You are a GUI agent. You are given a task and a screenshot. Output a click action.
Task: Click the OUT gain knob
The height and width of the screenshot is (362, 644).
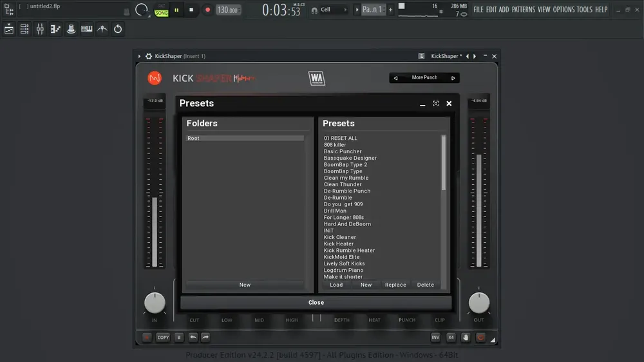[x=479, y=303]
